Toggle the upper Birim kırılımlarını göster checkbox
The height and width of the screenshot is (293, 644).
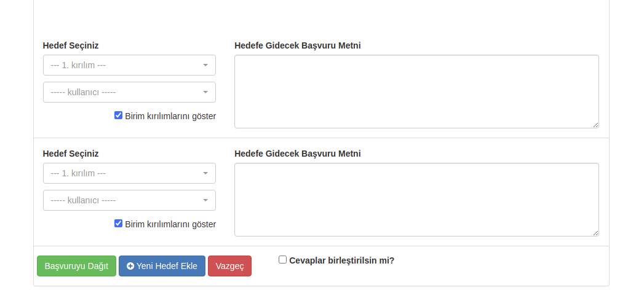(x=118, y=115)
